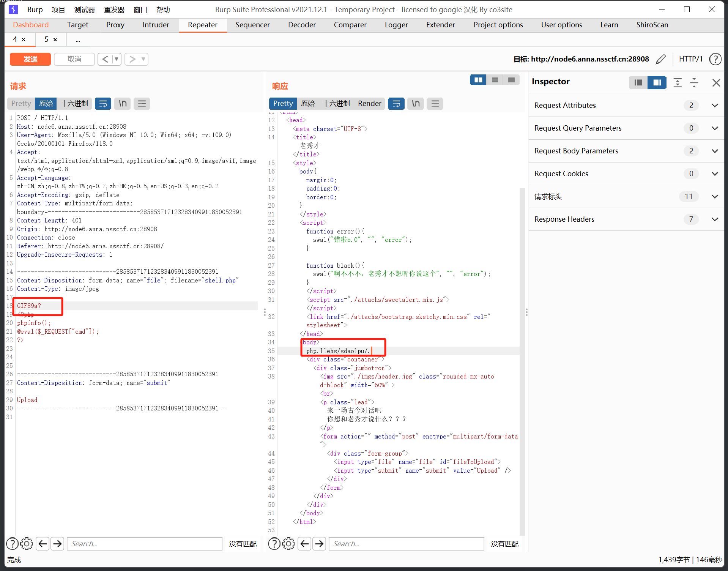Go to next request search match
728x571 pixels.
tap(57, 544)
